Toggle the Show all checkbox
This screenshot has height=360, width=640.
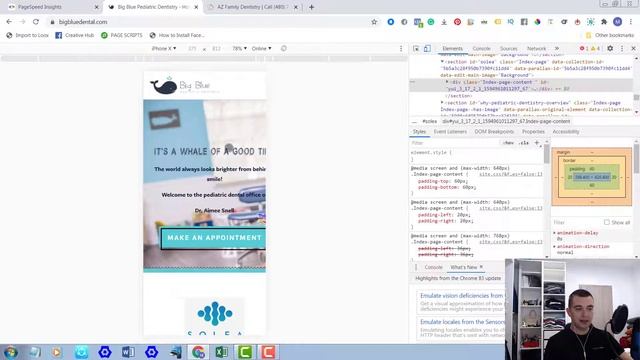tap(607, 222)
